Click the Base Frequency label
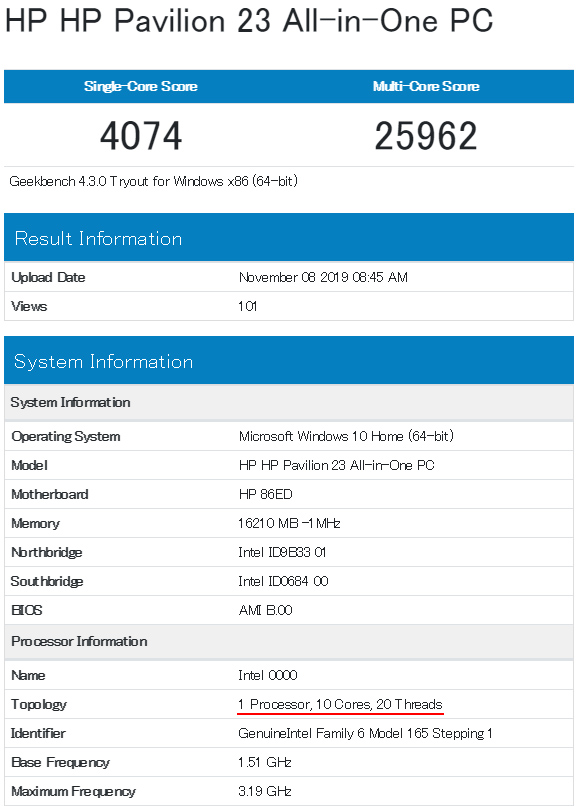 (x=61, y=762)
